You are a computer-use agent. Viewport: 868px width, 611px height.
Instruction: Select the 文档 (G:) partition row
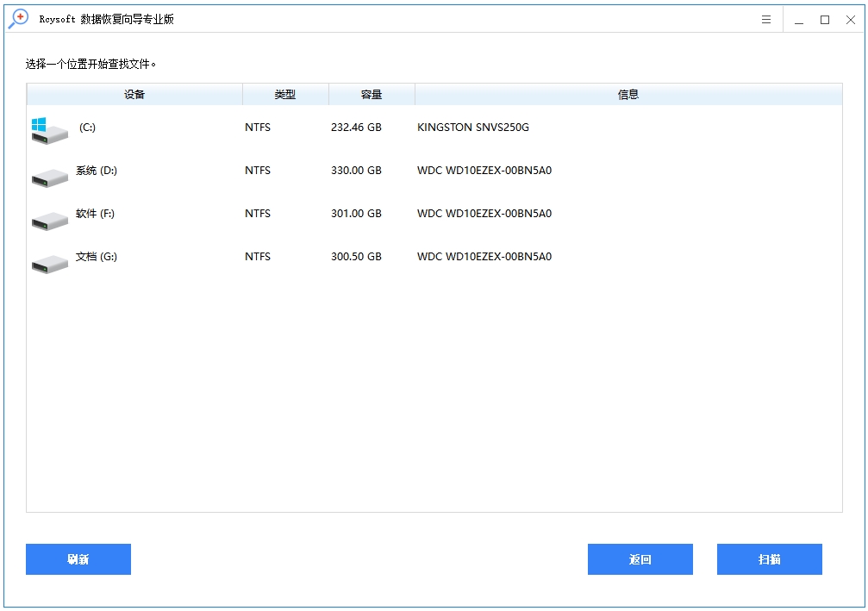(345, 256)
